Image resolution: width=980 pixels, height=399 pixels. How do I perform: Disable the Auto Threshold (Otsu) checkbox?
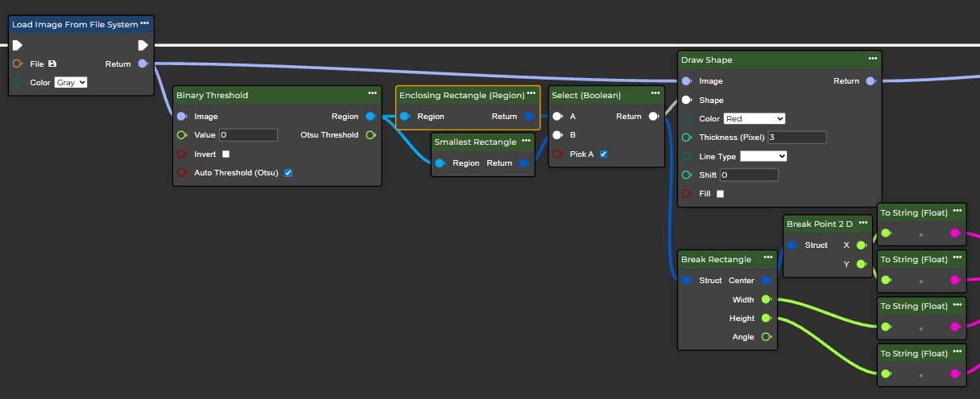pyautogui.click(x=288, y=173)
